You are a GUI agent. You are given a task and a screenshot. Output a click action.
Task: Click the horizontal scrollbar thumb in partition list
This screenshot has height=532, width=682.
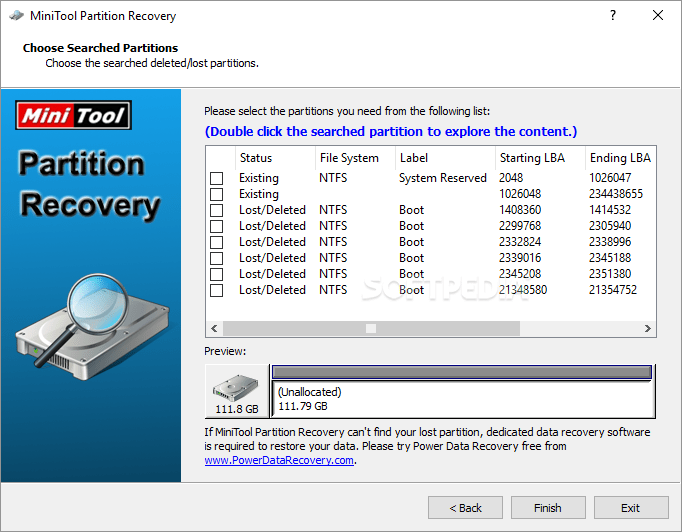[x=371, y=328]
